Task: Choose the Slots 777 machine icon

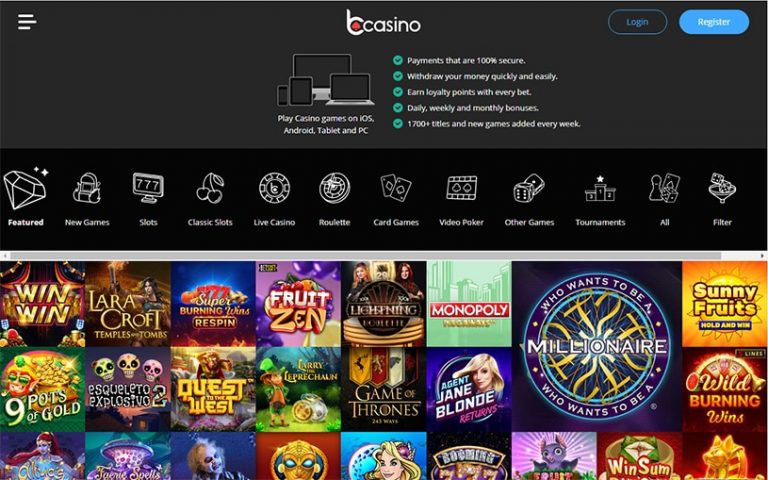Action: pos(148,188)
